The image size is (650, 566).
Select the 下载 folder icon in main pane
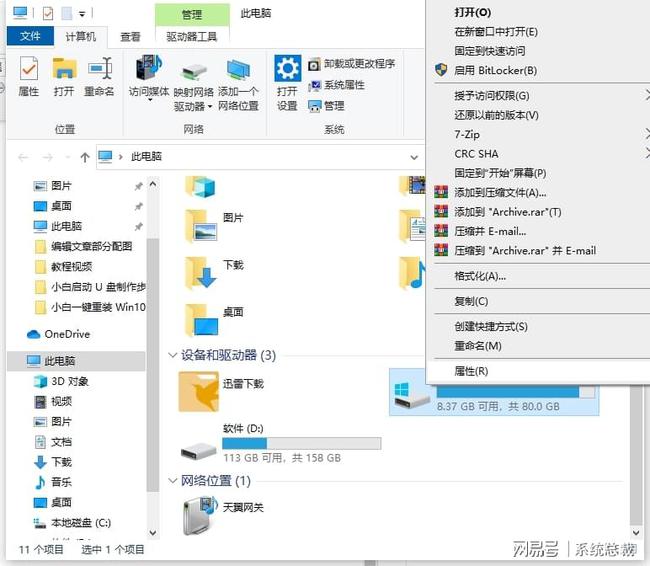201,273
